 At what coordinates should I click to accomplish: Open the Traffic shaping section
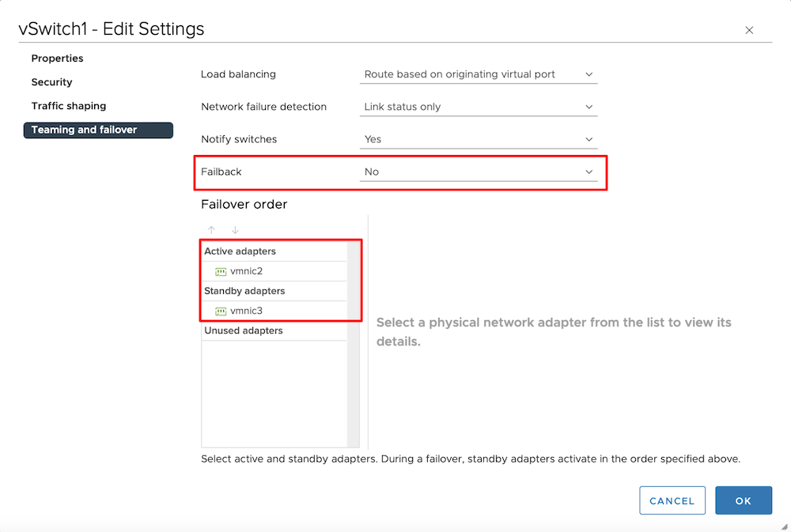coord(68,106)
